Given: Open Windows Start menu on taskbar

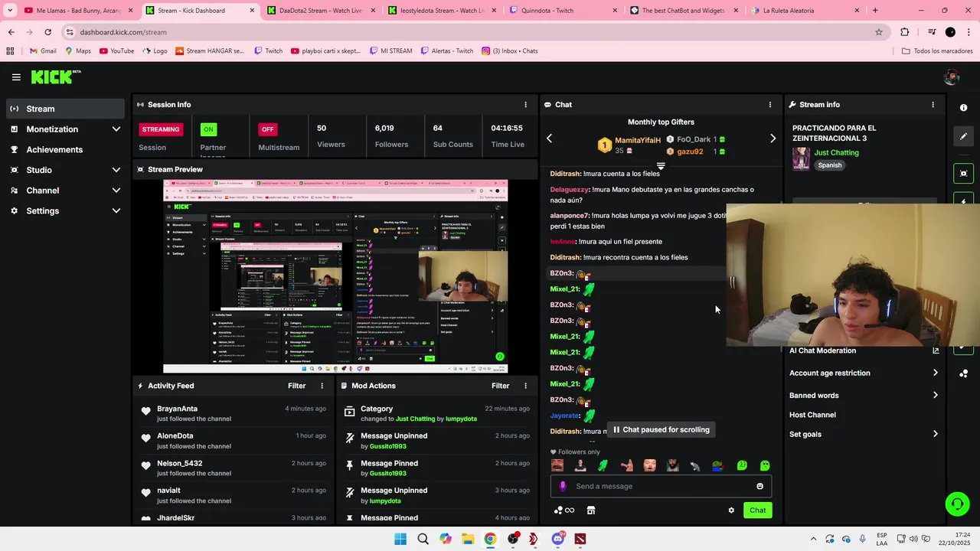Looking at the screenshot, I should click(400, 539).
